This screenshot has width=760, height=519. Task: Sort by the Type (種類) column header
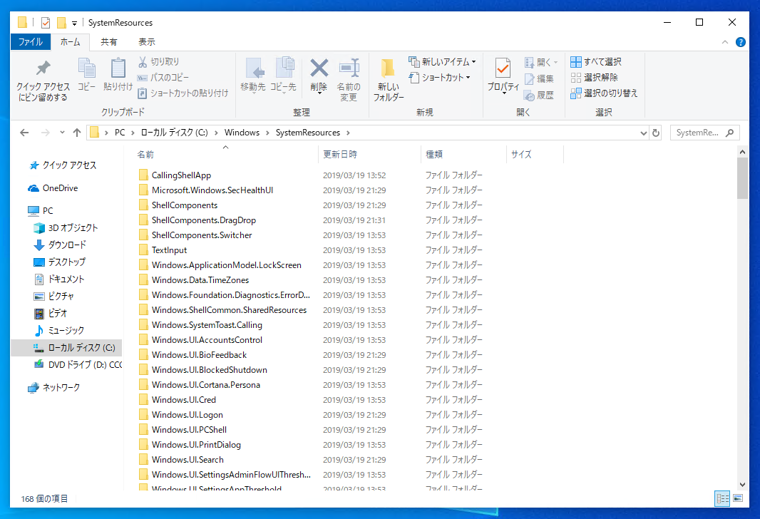coord(463,154)
